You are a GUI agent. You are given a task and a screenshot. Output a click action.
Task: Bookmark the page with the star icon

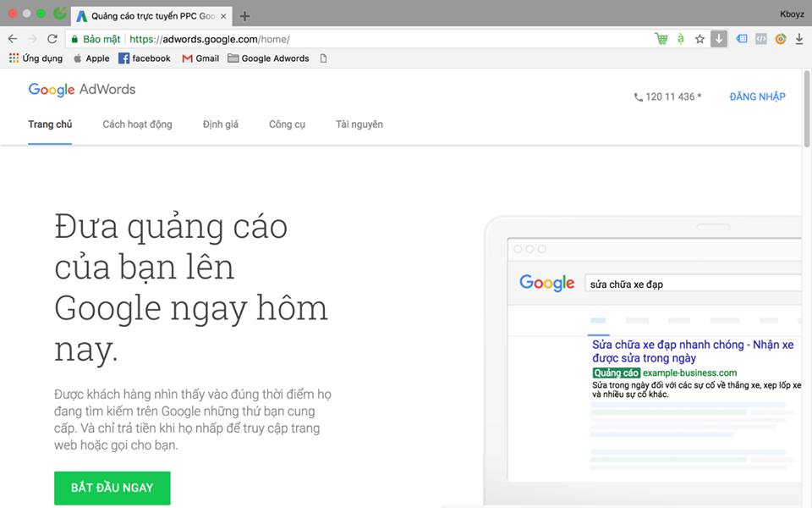700,39
